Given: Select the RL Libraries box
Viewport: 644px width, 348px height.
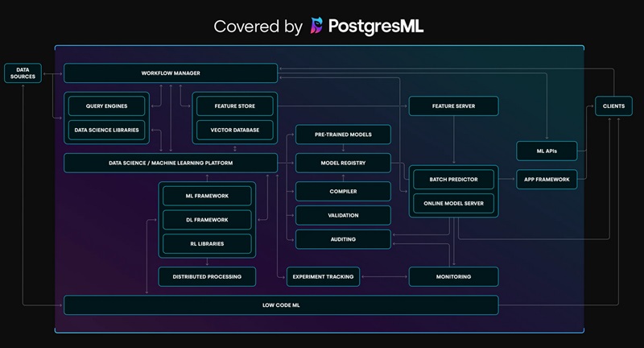Looking at the screenshot, I should [x=207, y=243].
